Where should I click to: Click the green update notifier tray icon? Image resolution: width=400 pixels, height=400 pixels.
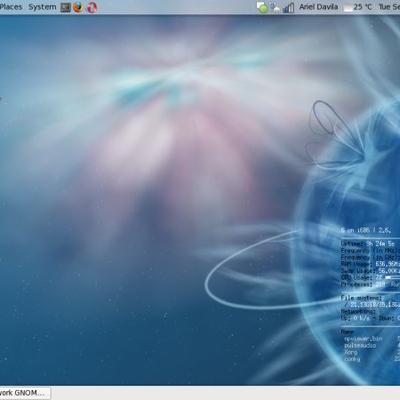pos(262,7)
